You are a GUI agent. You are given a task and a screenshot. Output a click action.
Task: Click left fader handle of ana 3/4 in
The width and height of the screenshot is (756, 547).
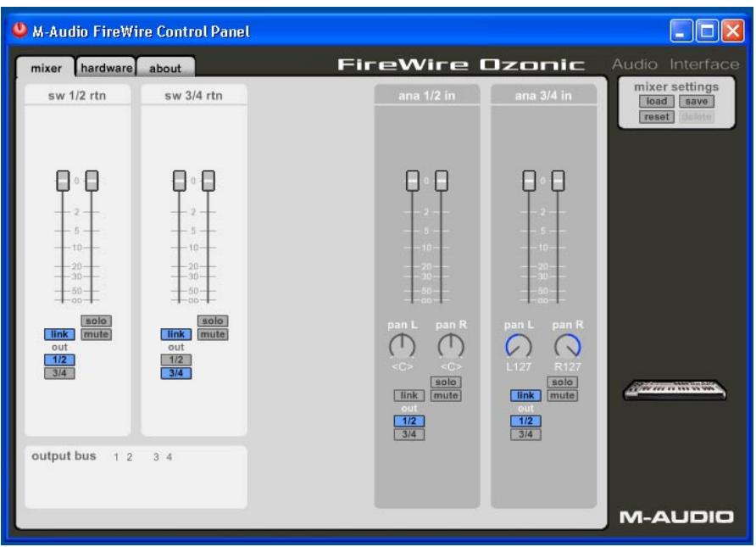coord(529,181)
